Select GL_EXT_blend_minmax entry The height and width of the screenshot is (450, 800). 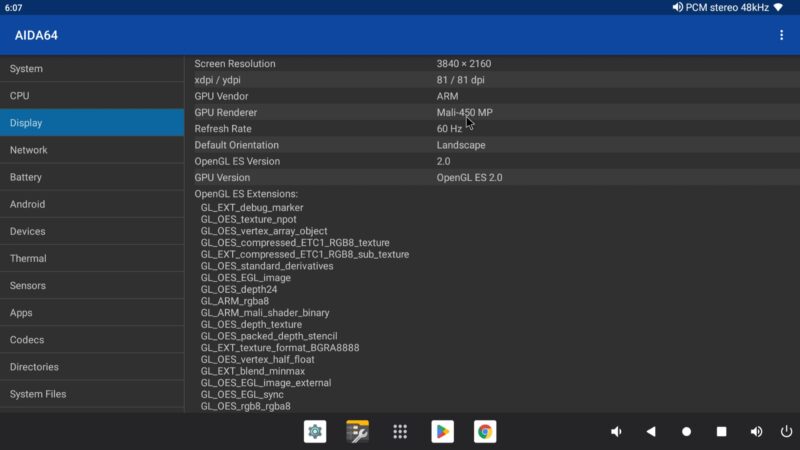pyautogui.click(x=253, y=371)
